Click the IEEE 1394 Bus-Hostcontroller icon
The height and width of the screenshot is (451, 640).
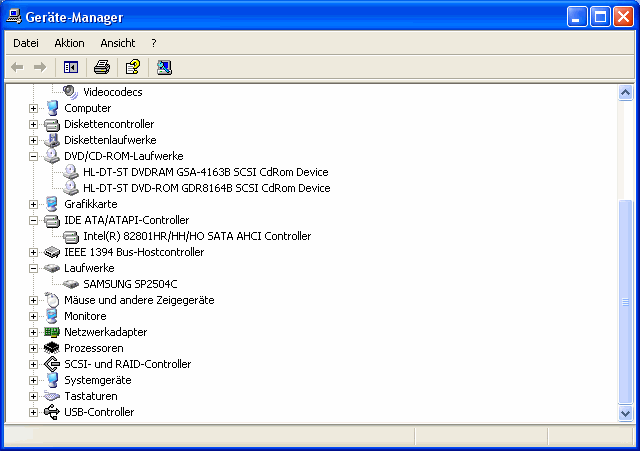pos(52,252)
